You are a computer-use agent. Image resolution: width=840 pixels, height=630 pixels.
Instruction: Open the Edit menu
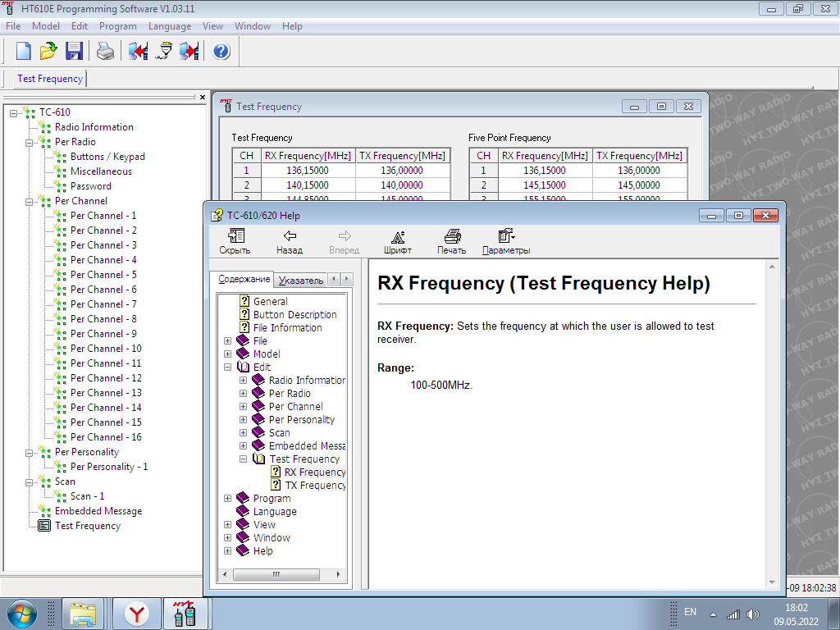tap(80, 26)
